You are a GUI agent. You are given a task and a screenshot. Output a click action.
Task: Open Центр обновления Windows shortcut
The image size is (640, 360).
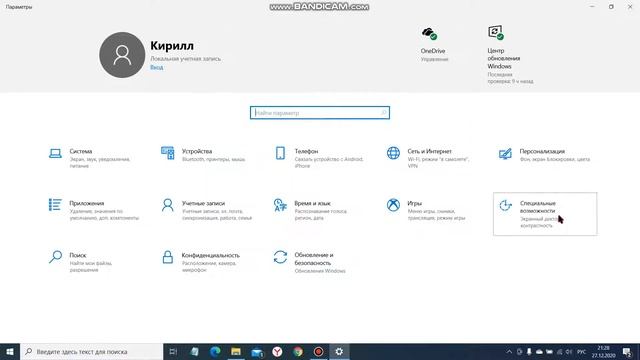tap(510, 55)
